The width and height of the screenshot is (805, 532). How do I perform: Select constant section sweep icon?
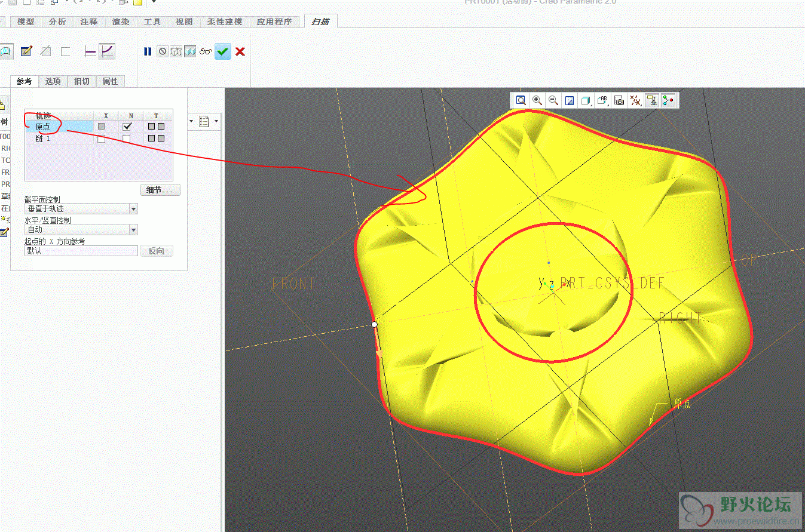91,52
